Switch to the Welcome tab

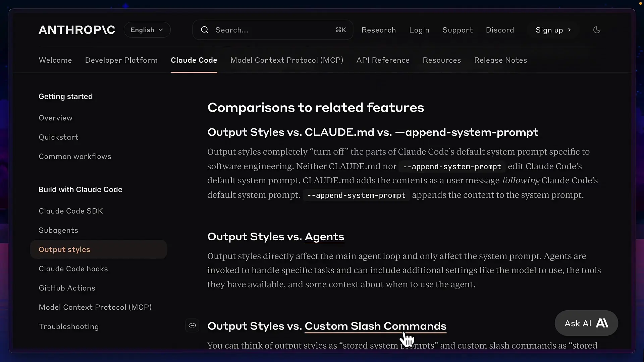coord(55,60)
